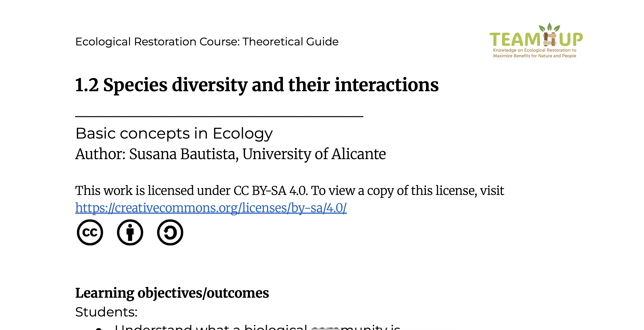Click the TEAM UP logo
Viewport: 644px width, 330px height.
pos(536,41)
